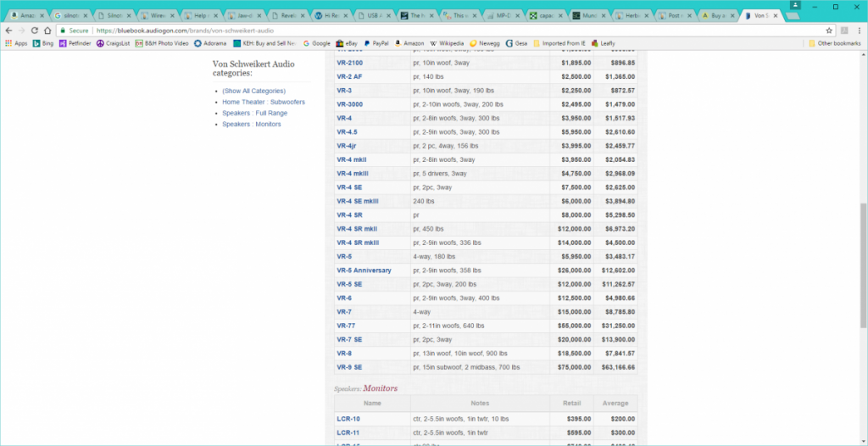
Task: Open the Leafly bookmark
Action: click(603, 43)
